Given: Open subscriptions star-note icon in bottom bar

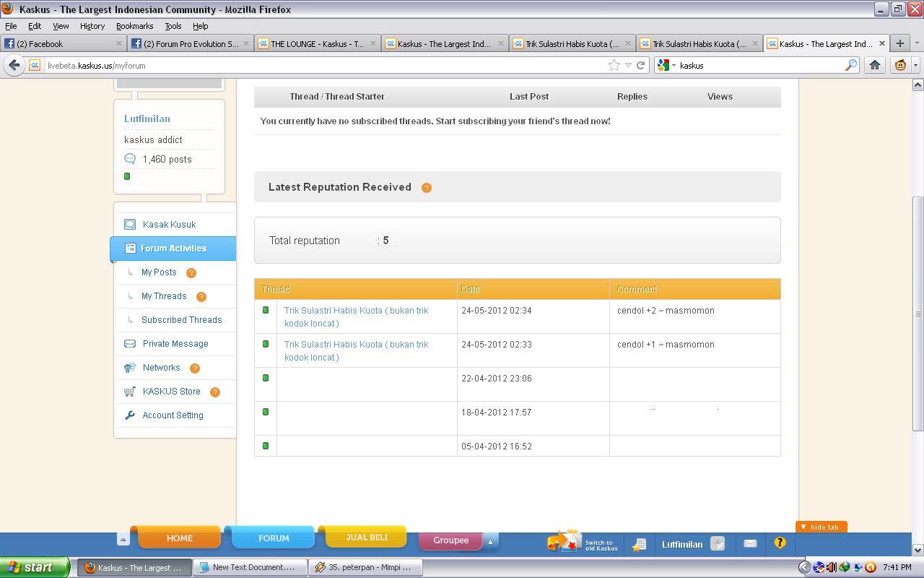Looking at the screenshot, I should coord(639,544).
